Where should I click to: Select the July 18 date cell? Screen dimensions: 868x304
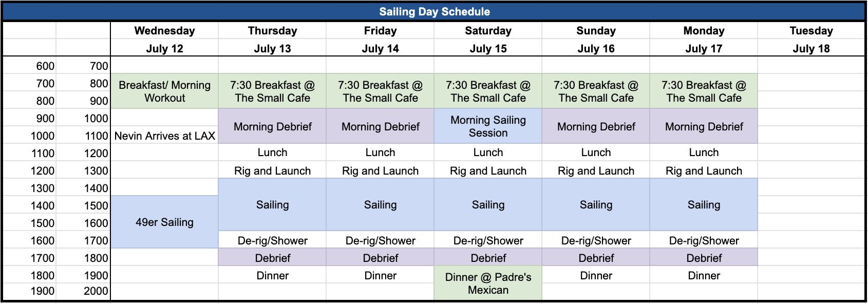[x=811, y=48]
